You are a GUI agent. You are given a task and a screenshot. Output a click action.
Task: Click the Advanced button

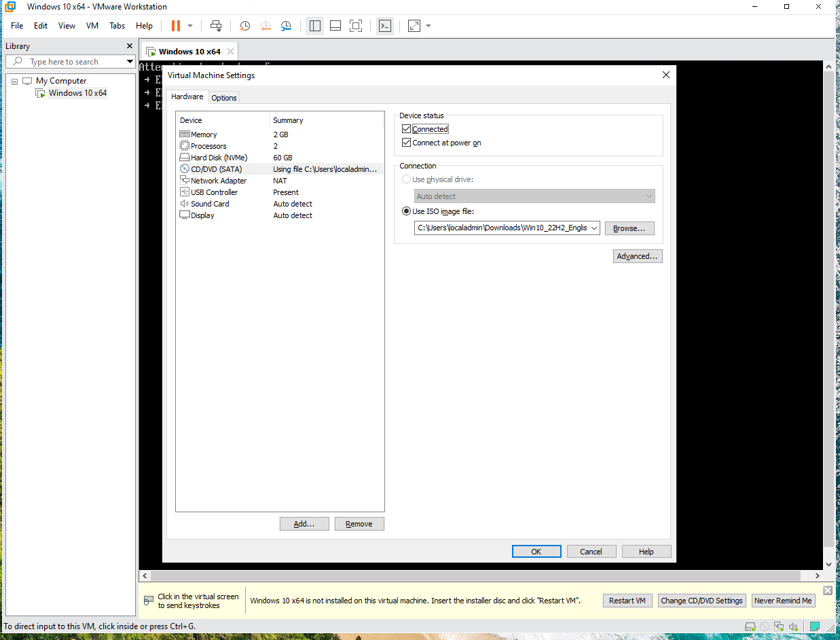pyautogui.click(x=637, y=256)
